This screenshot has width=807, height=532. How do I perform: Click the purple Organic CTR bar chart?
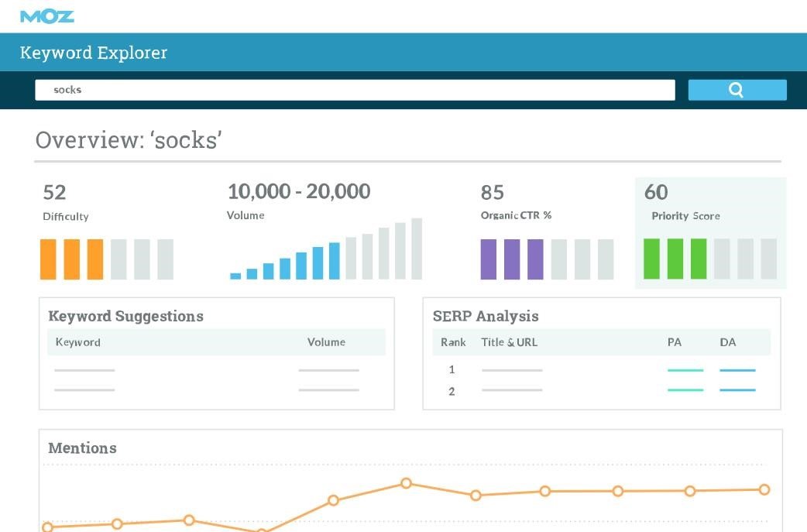[x=546, y=259]
